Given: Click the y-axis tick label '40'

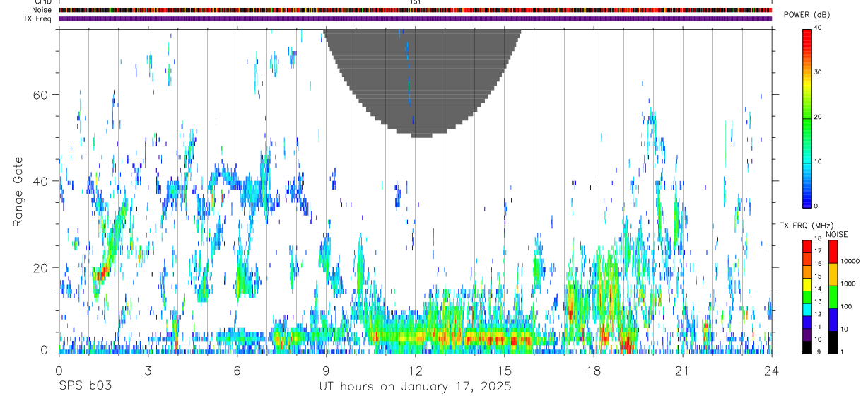Looking at the screenshot, I should (40, 181).
